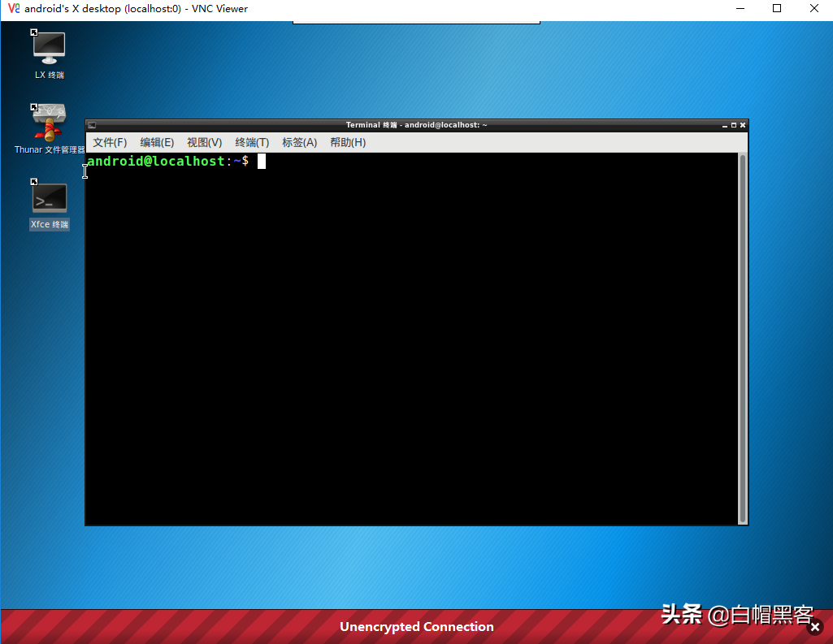
Task: Click the Xfce 终端 desktop shortcut
Action: pyautogui.click(x=49, y=199)
